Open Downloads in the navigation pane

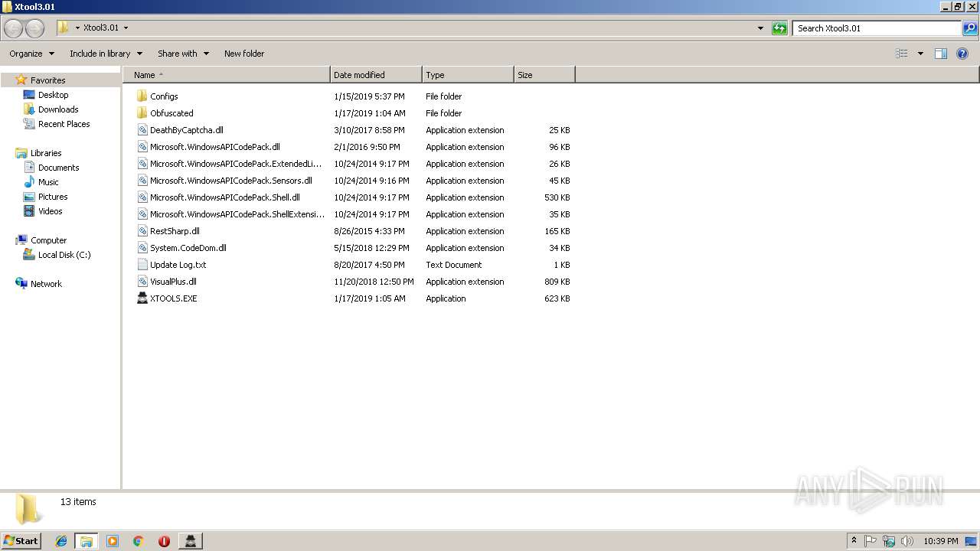58,109
